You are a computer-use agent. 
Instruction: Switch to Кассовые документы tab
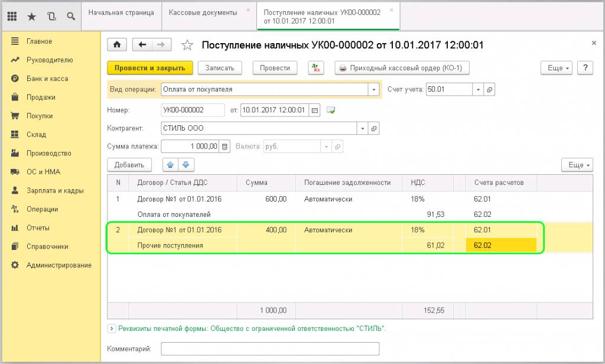(203, 13)
